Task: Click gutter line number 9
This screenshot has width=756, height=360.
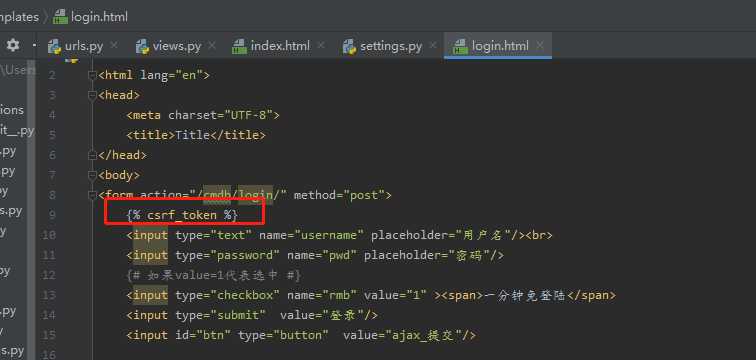Action: tap(52, 215)
